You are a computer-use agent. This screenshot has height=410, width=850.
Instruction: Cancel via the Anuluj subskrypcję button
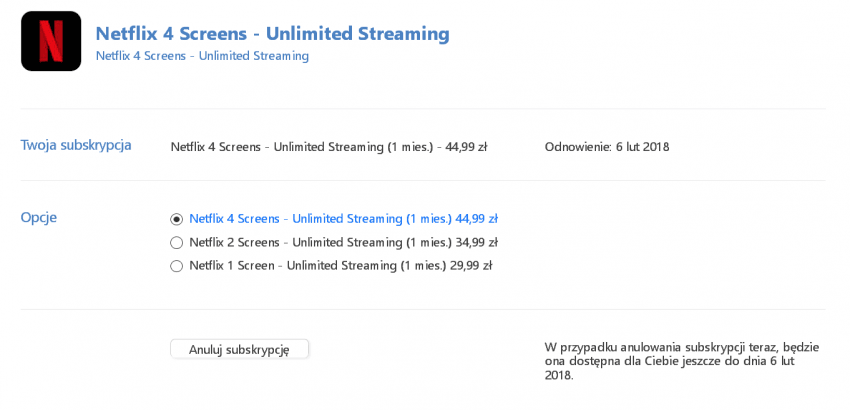pyautogui.click(x=240, y=350)
